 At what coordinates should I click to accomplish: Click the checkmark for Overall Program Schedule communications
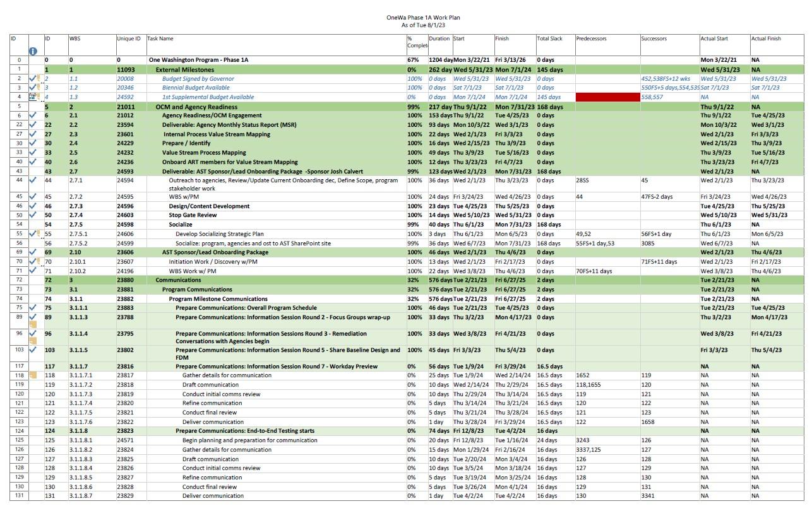point(33,308)
